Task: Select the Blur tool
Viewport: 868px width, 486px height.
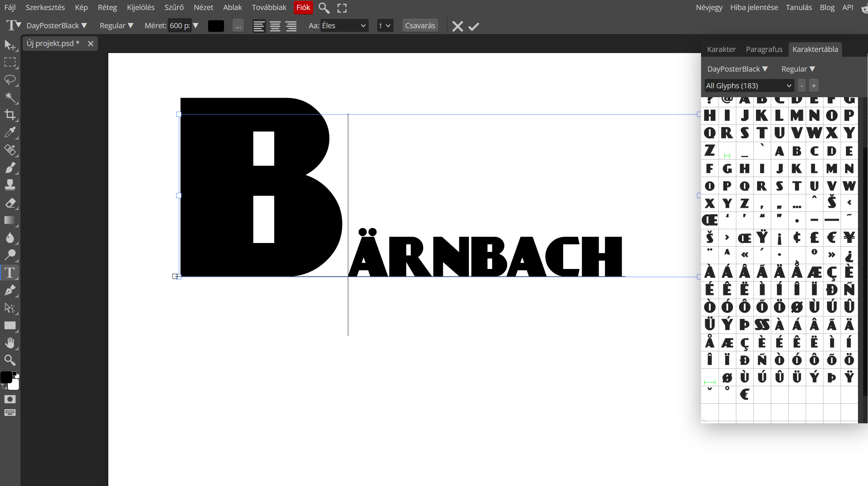Action: [10, 238]
